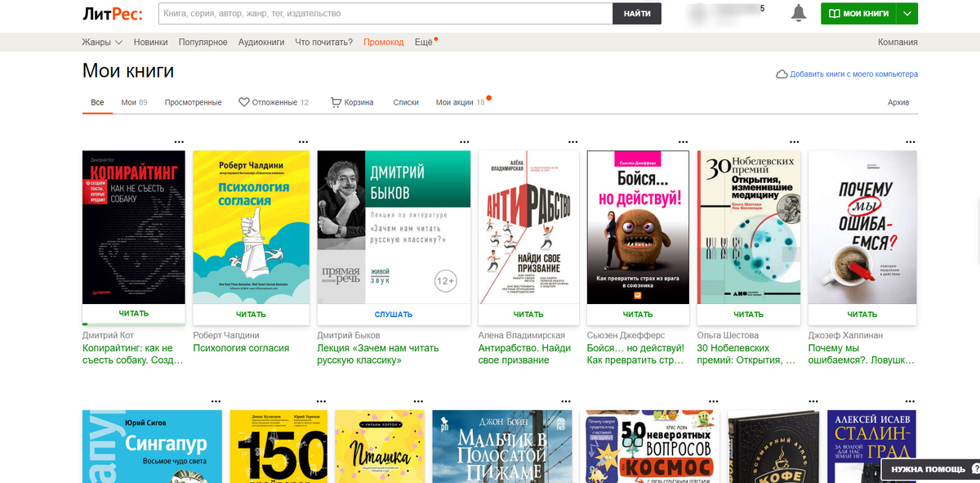Open the Копирайтинг book cover

point(134,227)
